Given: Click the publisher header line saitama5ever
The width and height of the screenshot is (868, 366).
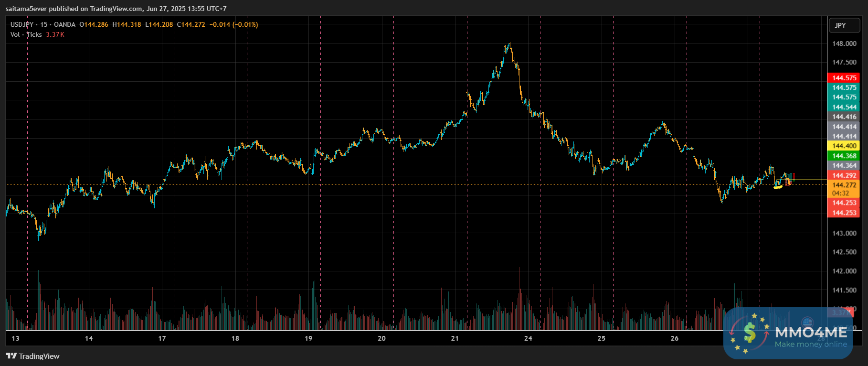Looking at the screenshot, I should click(x=116, y=9).
